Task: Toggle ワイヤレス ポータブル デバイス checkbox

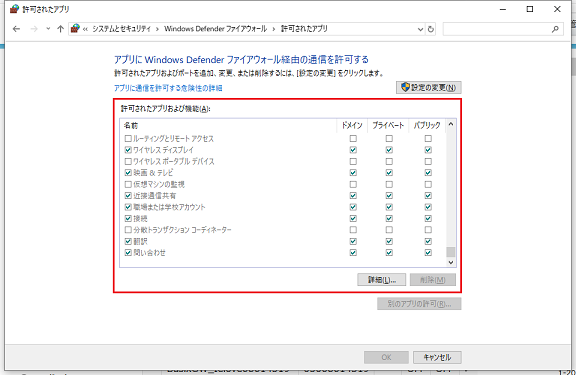Action: tap(128, 161)
